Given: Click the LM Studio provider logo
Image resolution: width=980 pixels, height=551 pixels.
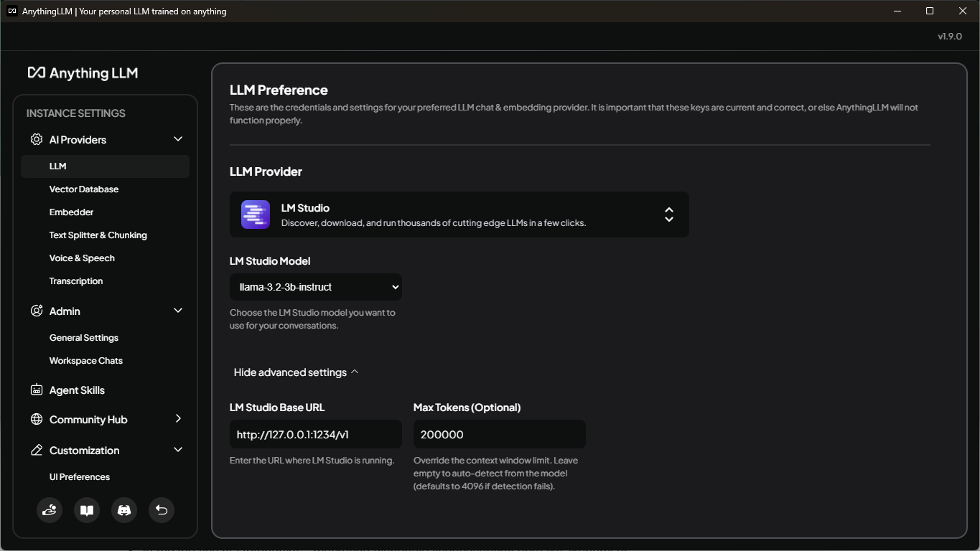Looking at the screenshot, I should 256,215.
